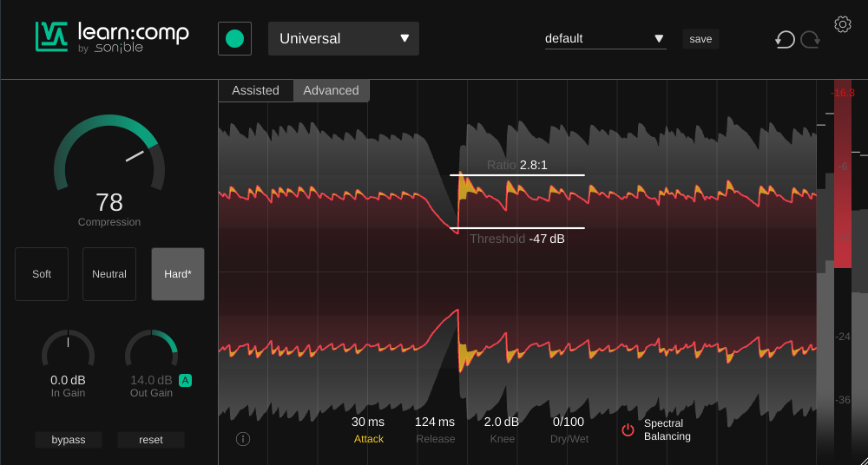Select the Neutral compression style
The image size is (868, 465).
(109, 274)
